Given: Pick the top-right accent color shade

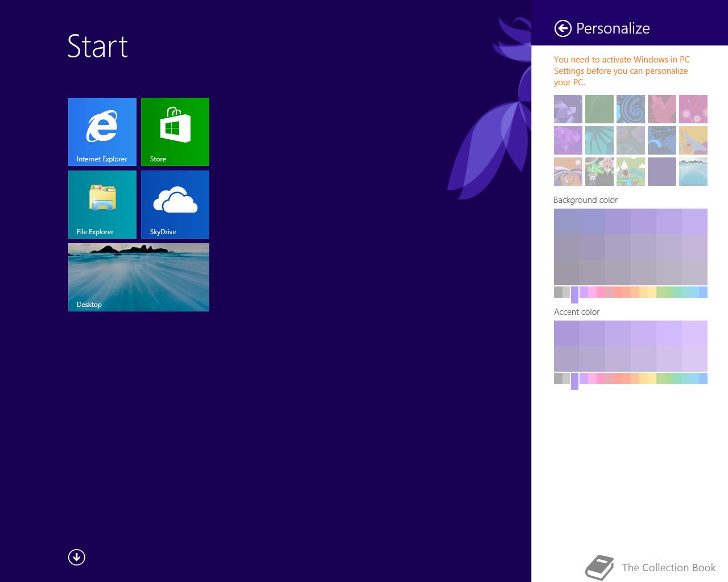Looking at the screenshot, I should pos(694,333).
